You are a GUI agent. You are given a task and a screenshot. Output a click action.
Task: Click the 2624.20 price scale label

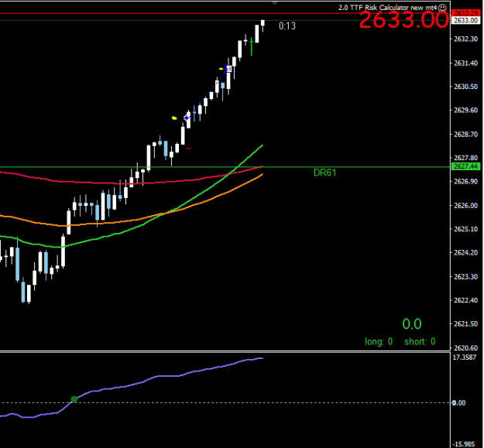point(465,252)
